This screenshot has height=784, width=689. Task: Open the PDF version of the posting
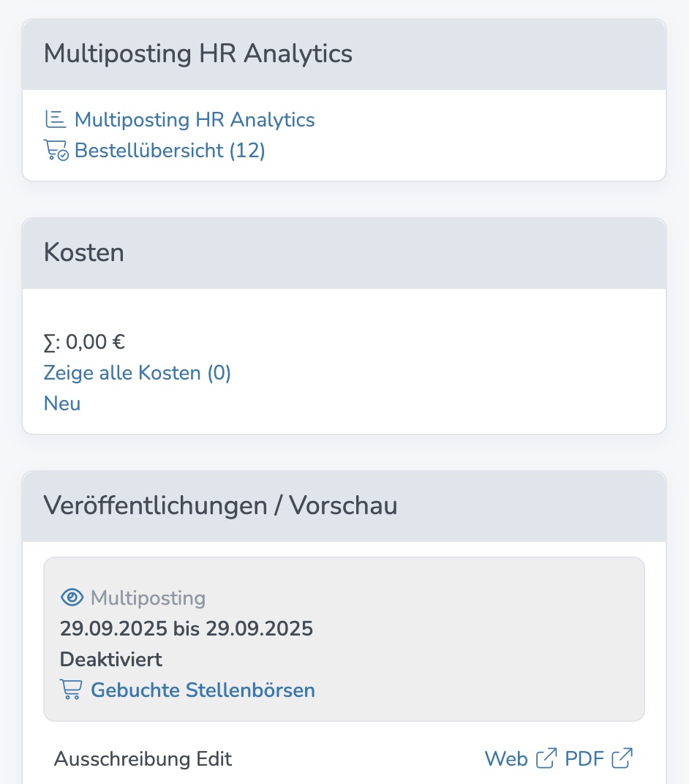coord(584,758)
